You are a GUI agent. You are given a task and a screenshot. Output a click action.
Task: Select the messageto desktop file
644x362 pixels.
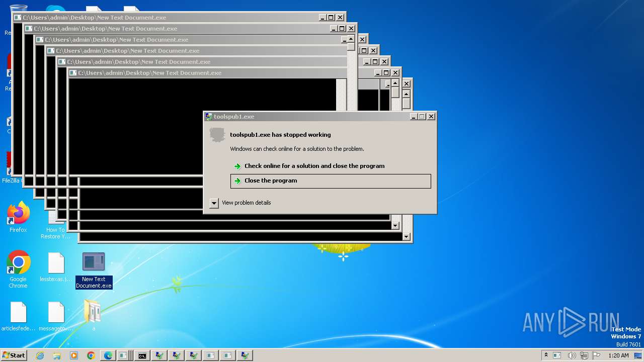pos(56,316)
